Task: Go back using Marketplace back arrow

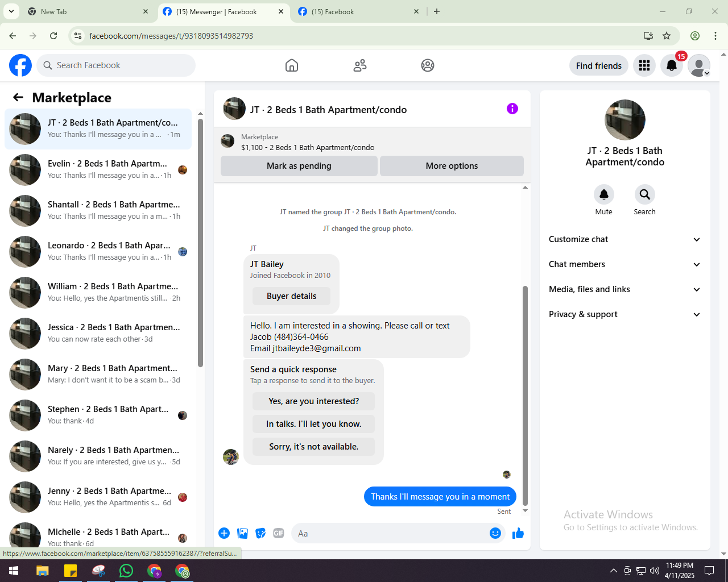Action: (x=18, y=97)
